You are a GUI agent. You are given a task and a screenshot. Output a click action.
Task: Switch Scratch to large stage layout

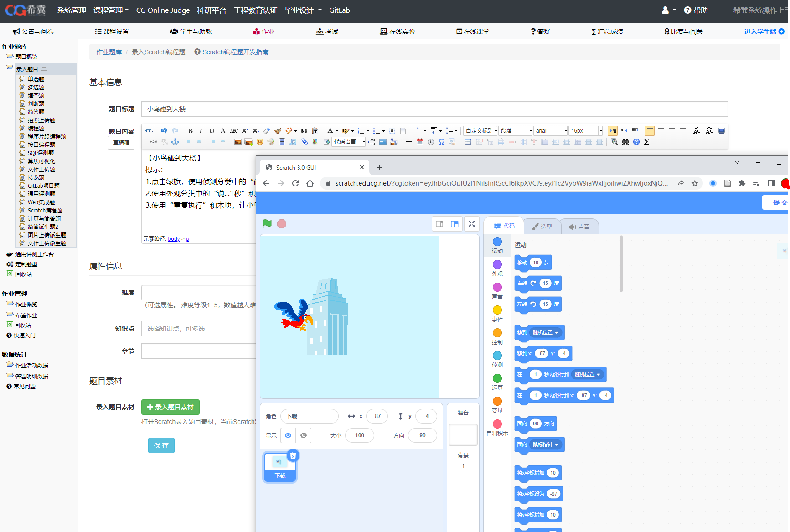pyautogui.click(x=454, y=224)
